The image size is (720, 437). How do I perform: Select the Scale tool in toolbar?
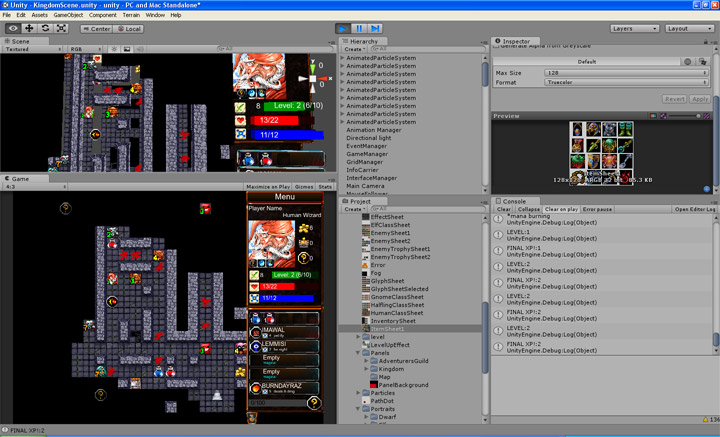click(61, 28)
